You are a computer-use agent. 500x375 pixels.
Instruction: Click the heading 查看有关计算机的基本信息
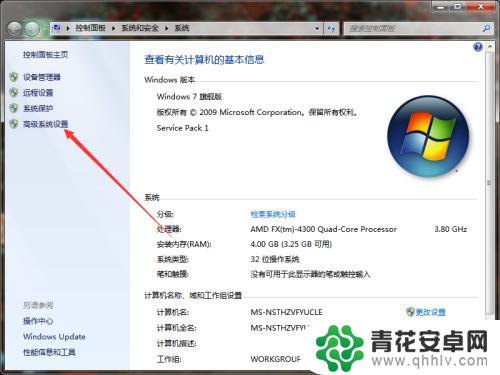[x=204, y=60]
